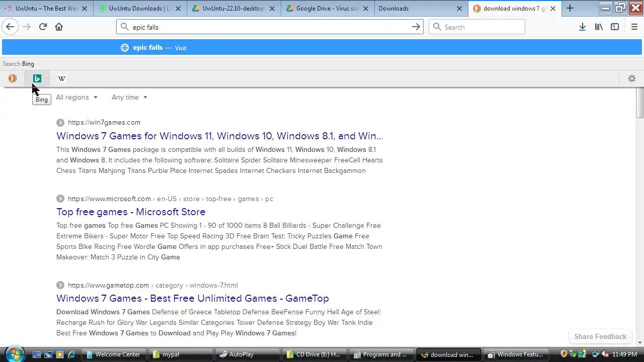Screen dimensions: 644x362
Task: Open a new tab with plus button
Action: pos(570,8)
